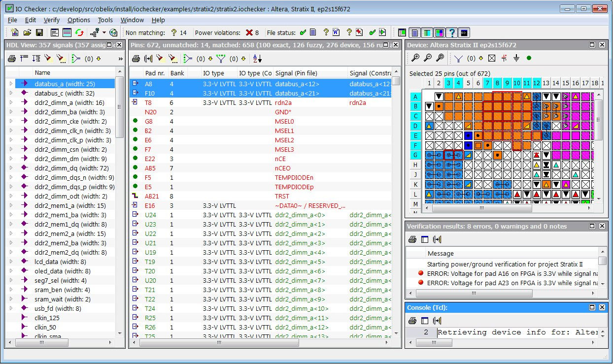
Task: Click the flashlight search icon in HDL View
Action: click(x=48, y=59)
